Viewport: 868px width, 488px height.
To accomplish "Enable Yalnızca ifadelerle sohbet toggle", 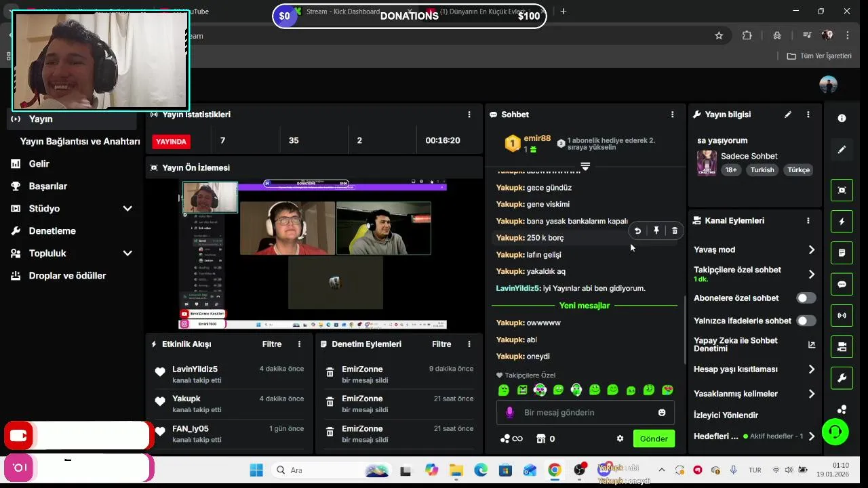I will click(806, 321).
